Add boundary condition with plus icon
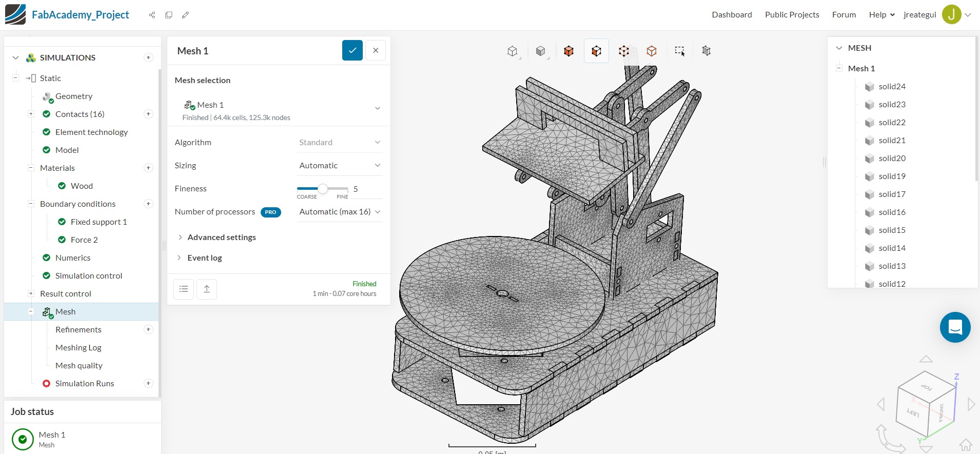Image resolution: width=980 pixels, height=454 pixels. tap(148, 204)
